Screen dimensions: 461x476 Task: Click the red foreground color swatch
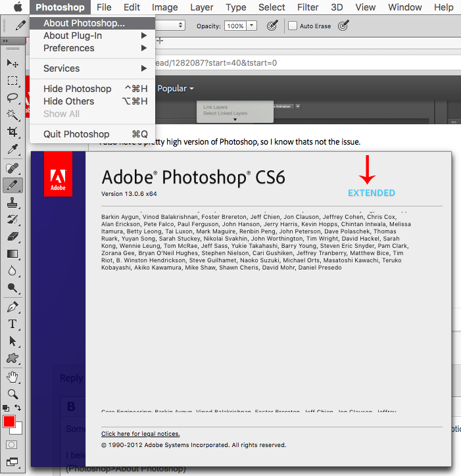coord(9,421)
